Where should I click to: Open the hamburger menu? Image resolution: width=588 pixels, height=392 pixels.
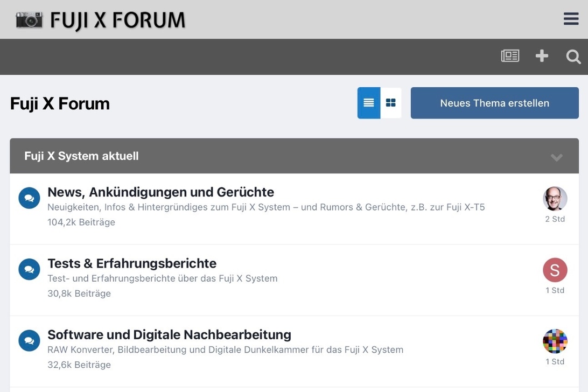(571, 19)
